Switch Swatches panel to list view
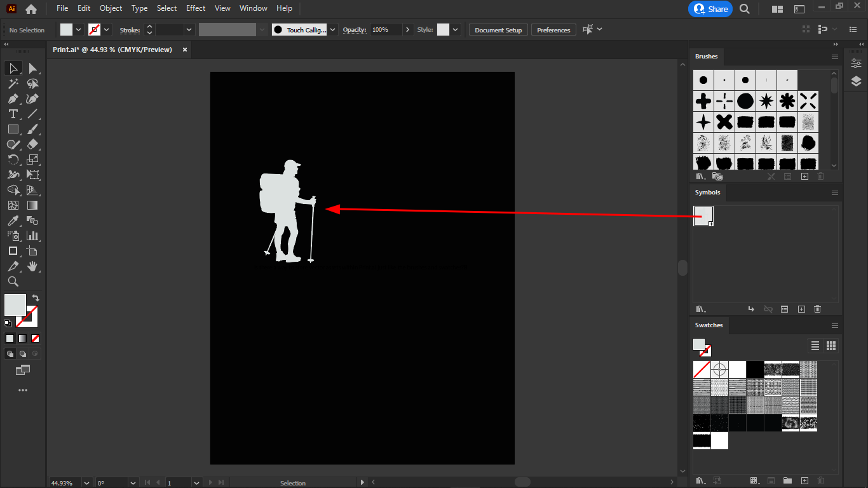This screenshot has height=488, width=868. [815, 346]
